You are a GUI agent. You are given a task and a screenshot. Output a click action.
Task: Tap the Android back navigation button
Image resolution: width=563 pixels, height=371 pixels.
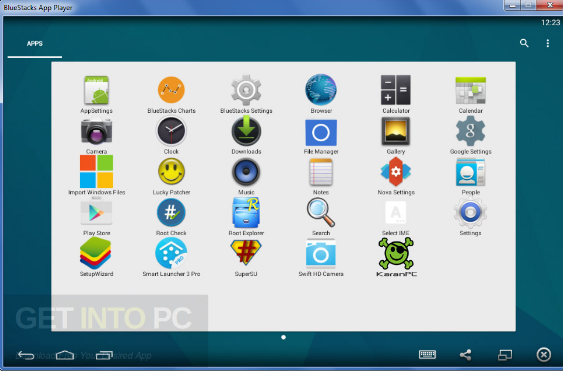pyautogui.click(x=25, y=355)
